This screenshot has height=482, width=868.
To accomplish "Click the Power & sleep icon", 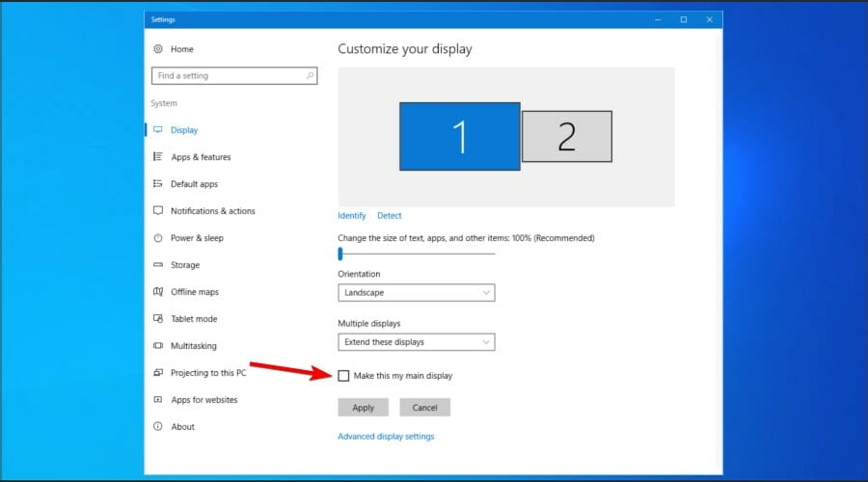I will click(x=158, y=238).
